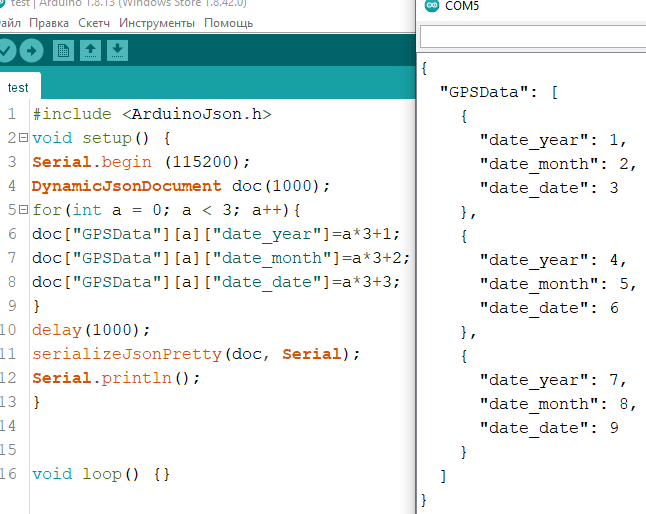
Task: Click the for(int a = 0; a < 3; a++){ line
Action: (x=166, y=210)
